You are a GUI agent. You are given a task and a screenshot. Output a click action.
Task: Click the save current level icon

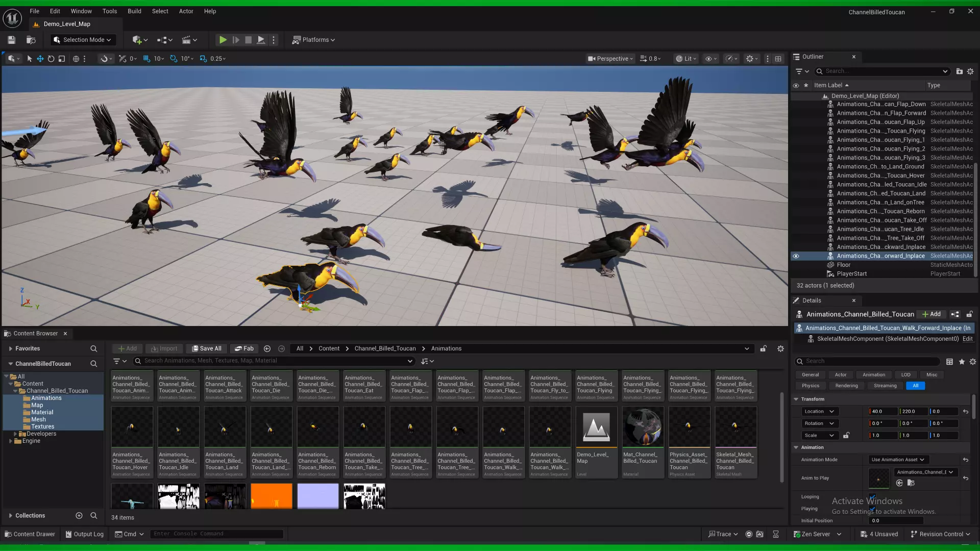[x=11, y=40]
